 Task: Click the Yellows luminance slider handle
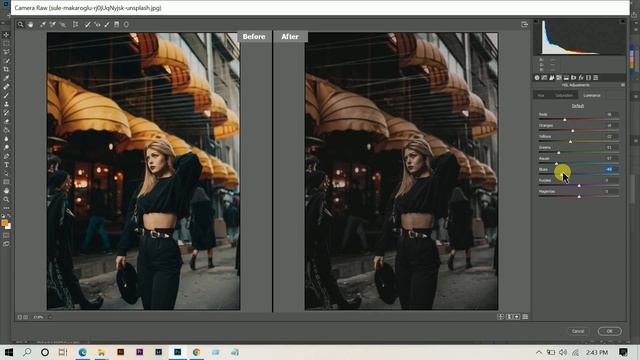[570, 142]
